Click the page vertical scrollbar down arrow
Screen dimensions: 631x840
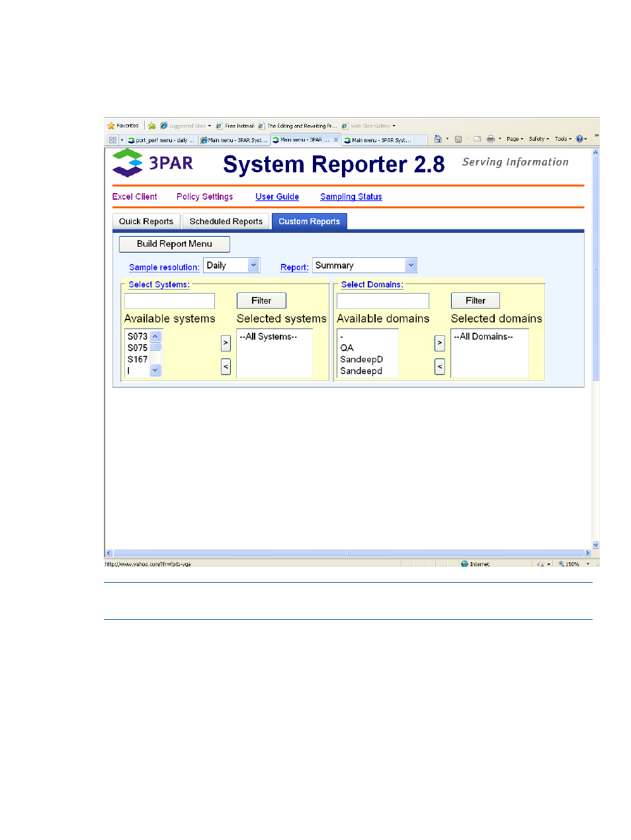[595, 545]
